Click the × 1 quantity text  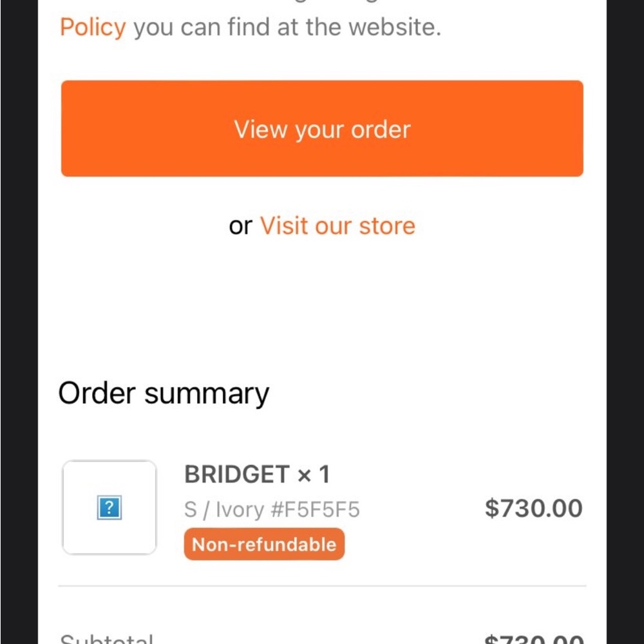[314, 475]
